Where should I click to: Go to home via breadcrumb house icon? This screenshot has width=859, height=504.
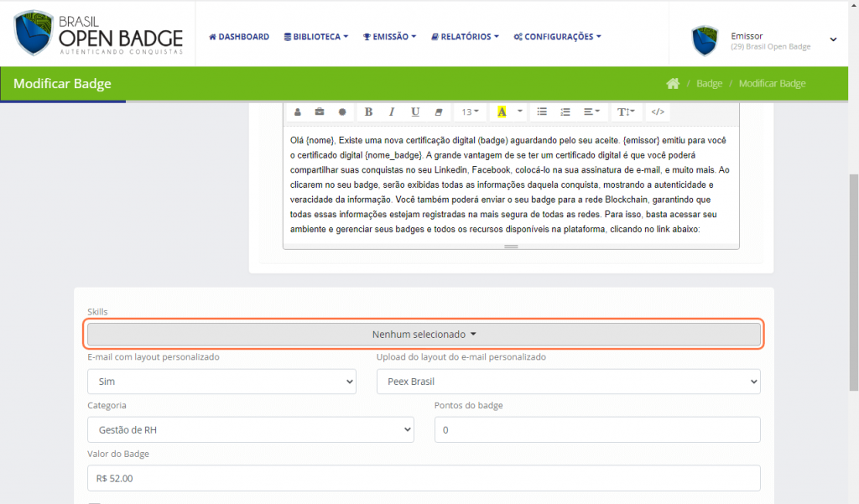pyautogui.click(x=672, y=84)
